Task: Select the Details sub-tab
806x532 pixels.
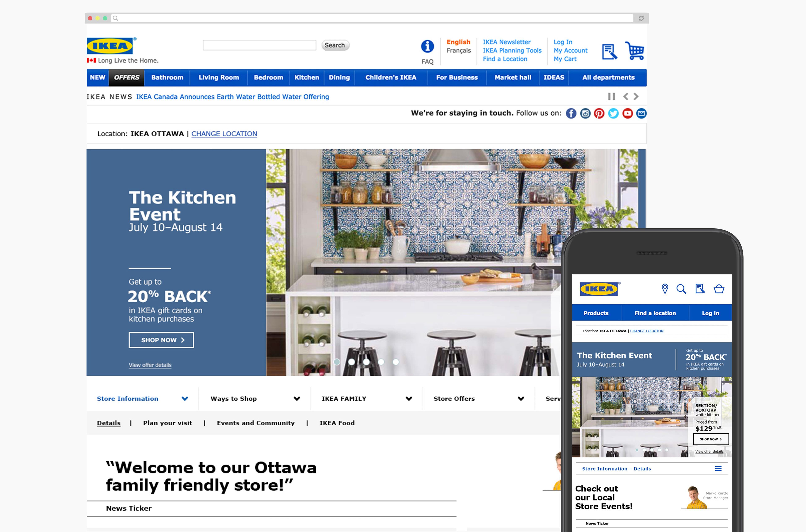Action: [109, 423]
